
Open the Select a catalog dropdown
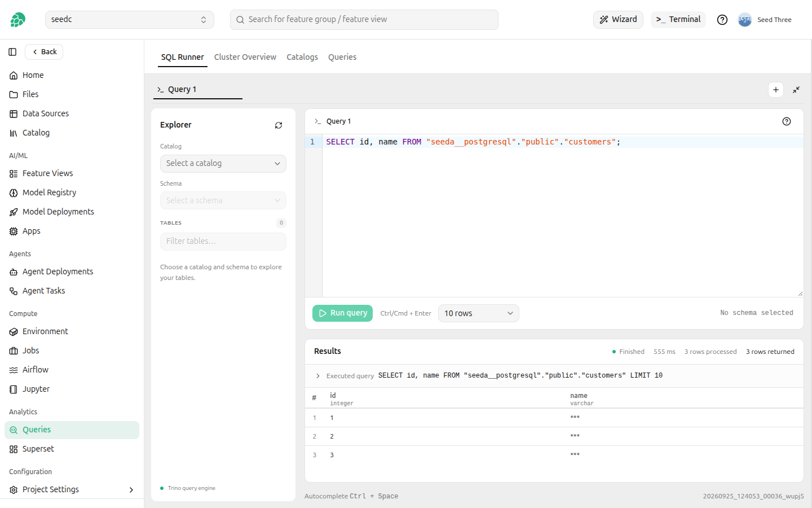click(223, 164)
